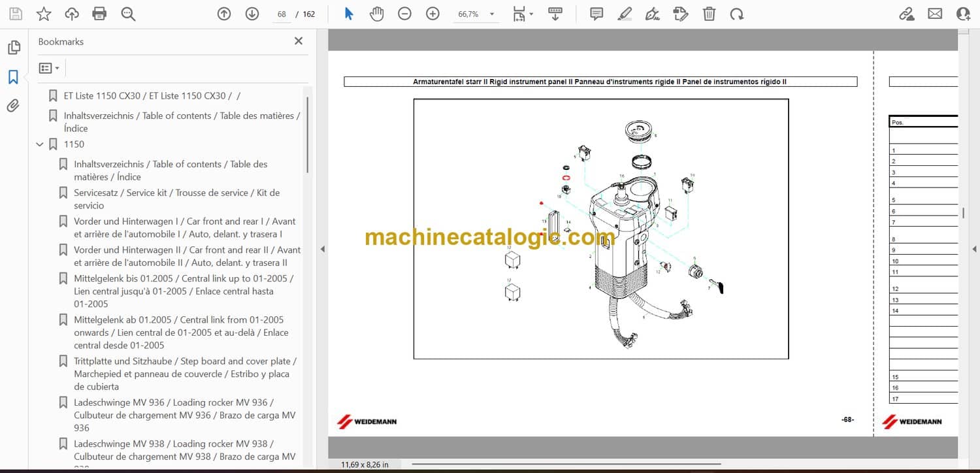Screen dimensions: 980x473
Task: Print the document
Action: pos(99,14)
